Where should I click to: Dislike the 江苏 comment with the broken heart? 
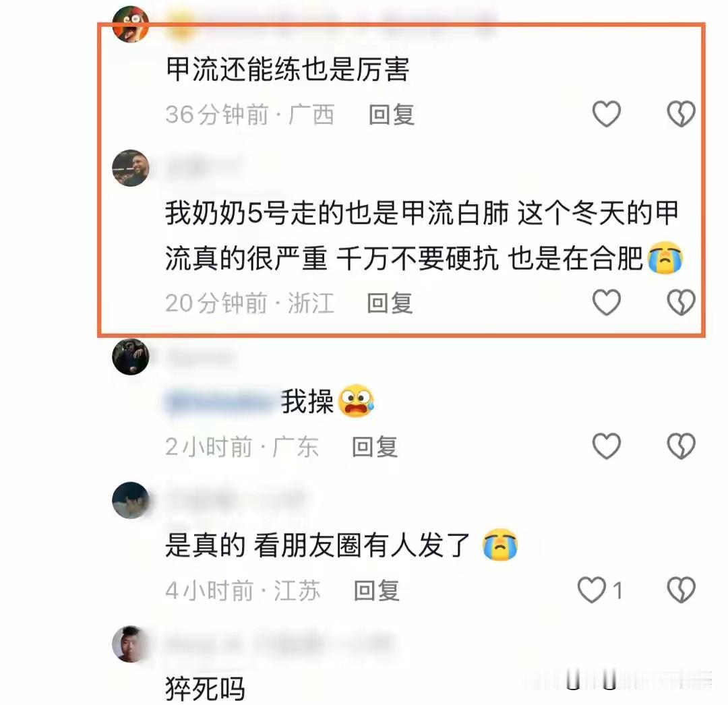click(681, 590)
